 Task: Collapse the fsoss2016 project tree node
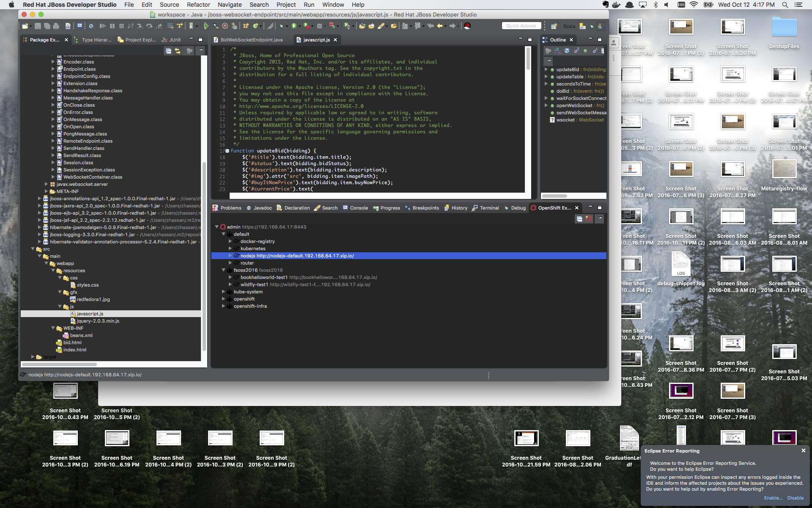pyautogui.click(x=223, y=270)
